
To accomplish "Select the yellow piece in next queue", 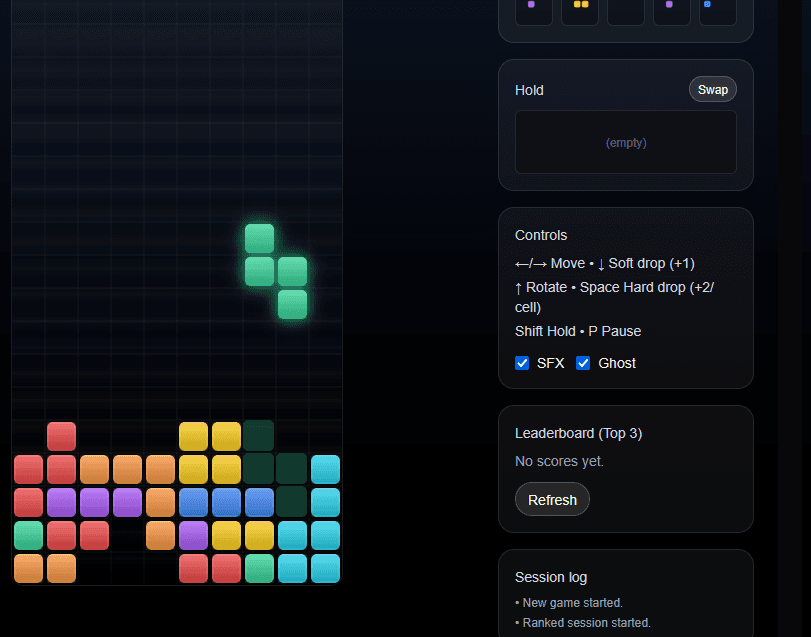I will 580,8.
